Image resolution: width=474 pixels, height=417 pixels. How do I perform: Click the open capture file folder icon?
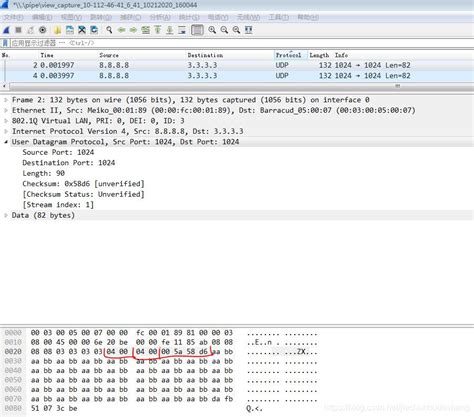coord(57,30)
